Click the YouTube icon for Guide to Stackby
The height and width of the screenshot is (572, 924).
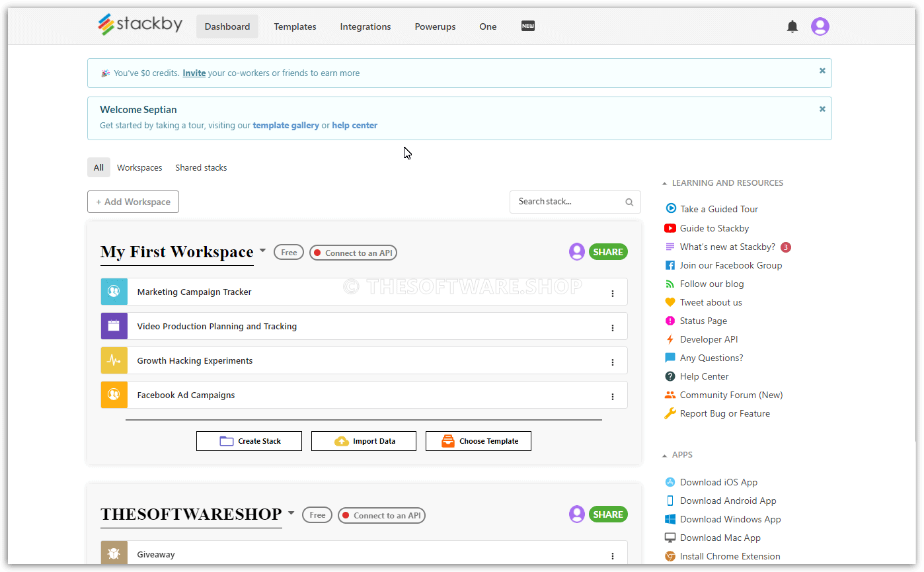pyautogui.click(x=670, y=228)
